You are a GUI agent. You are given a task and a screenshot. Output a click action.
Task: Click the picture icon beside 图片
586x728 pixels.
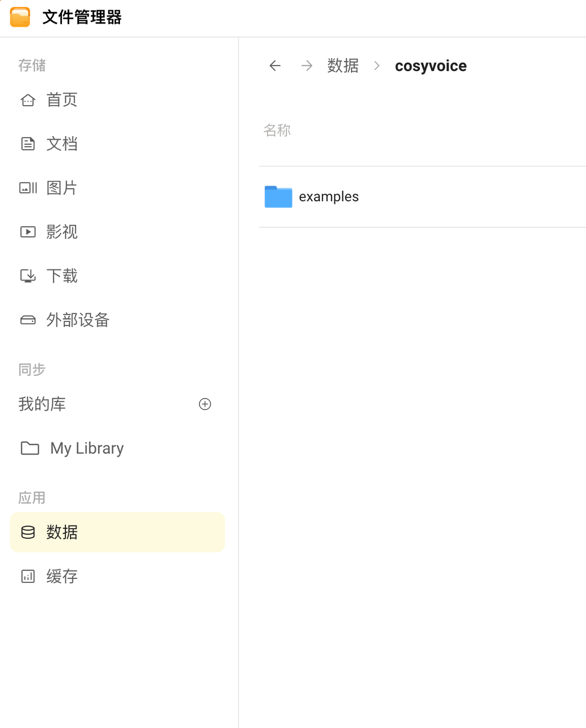(x=28, y=188)
